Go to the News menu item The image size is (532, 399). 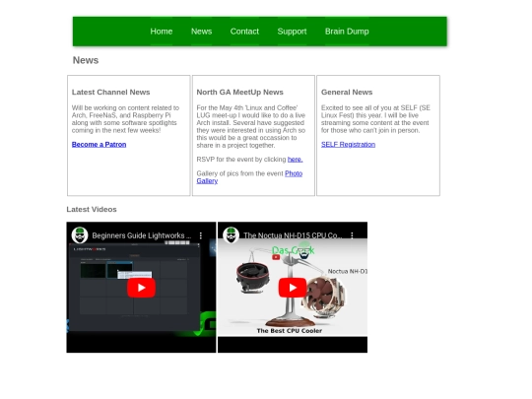[x=201, y=32]
